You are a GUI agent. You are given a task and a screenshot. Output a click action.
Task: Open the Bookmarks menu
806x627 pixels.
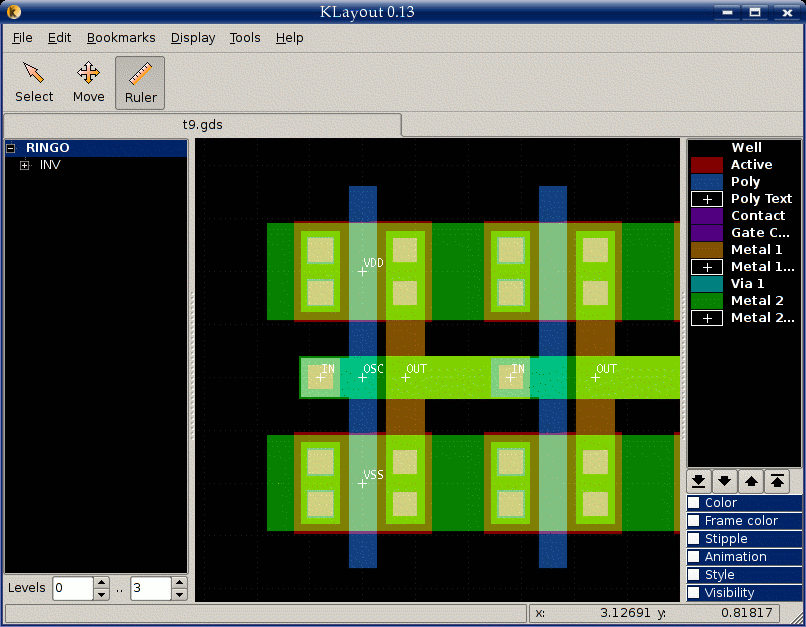[121, 38]
